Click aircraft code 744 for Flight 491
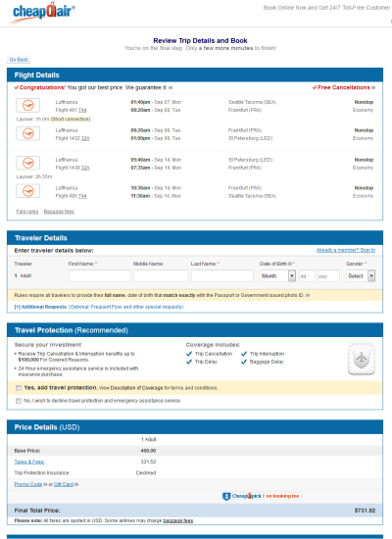The width and height of the screenshot is (392, 539). click(x=82, y=111)
